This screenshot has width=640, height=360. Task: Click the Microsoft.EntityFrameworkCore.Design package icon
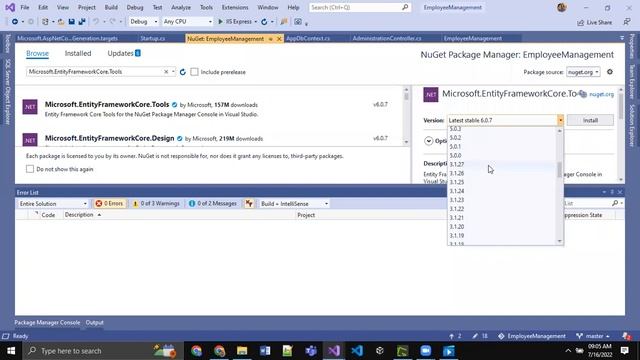tap(30, 140)
